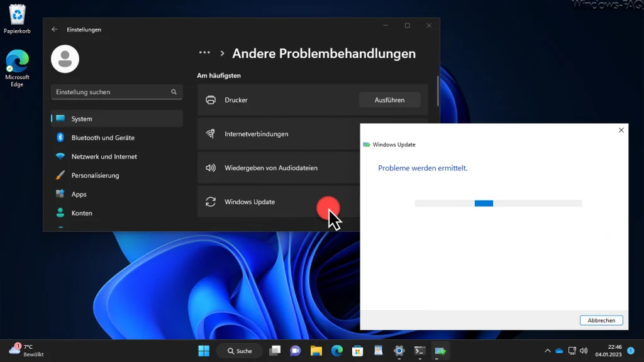644x362 pixels.
Task: Open network status tray icon
Action: [572, 351]
